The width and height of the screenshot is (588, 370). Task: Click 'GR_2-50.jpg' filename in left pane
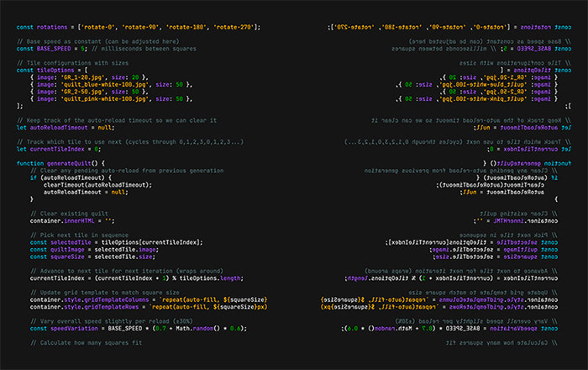[87, 91]
